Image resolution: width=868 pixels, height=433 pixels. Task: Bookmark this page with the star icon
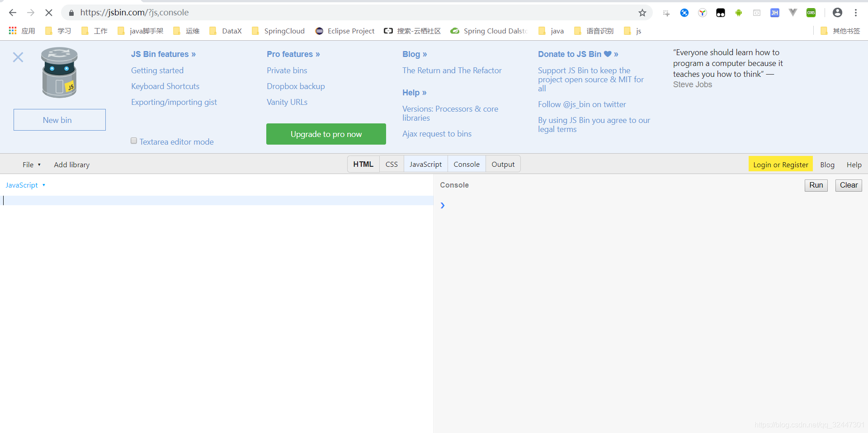pos(642,13)
